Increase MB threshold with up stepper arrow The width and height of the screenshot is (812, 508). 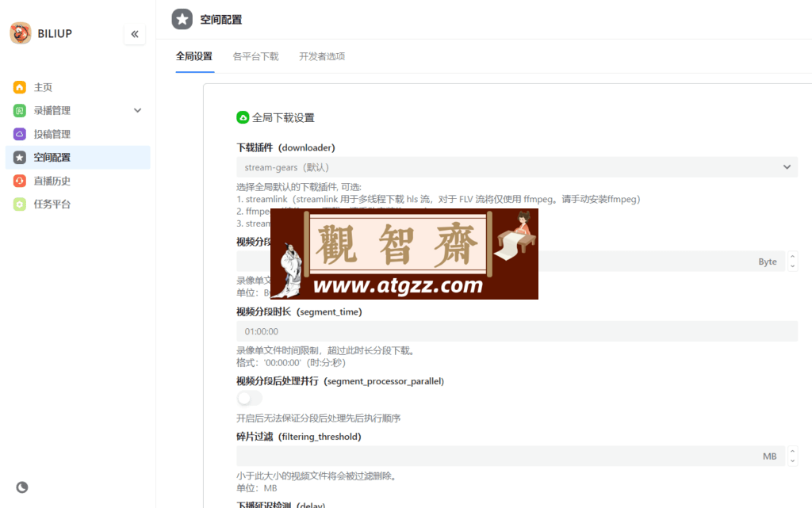pos(792,452)
